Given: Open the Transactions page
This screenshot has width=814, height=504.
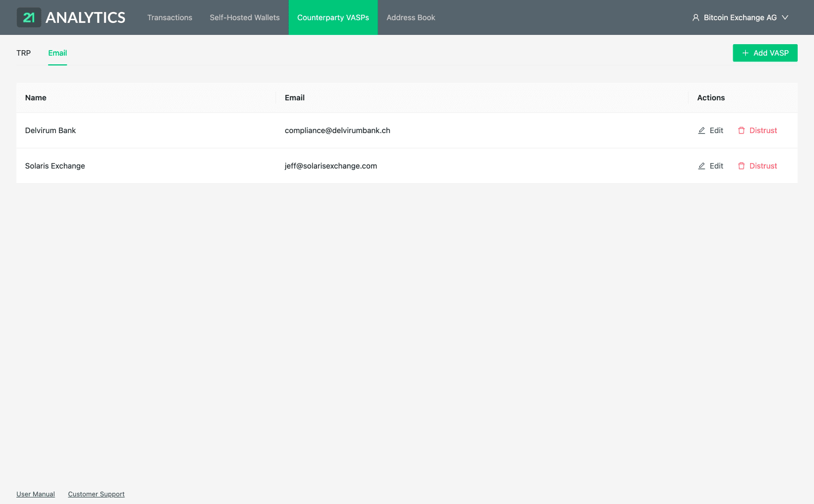Looking at the screenshot, I should pyautogui.click(x=170, y=17).
